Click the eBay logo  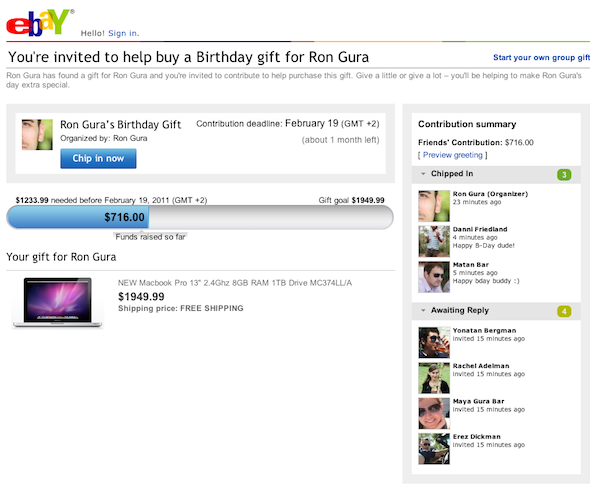click(38, 21)
